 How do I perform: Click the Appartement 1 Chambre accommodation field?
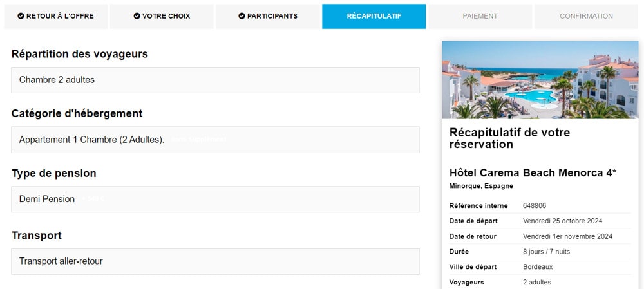pyautogui.click(x=215, y=140)
